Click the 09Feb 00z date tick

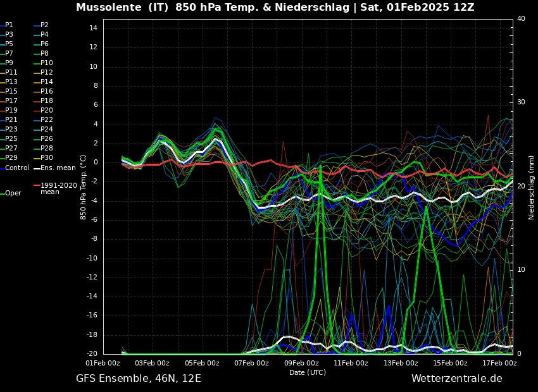coord(301,363)
